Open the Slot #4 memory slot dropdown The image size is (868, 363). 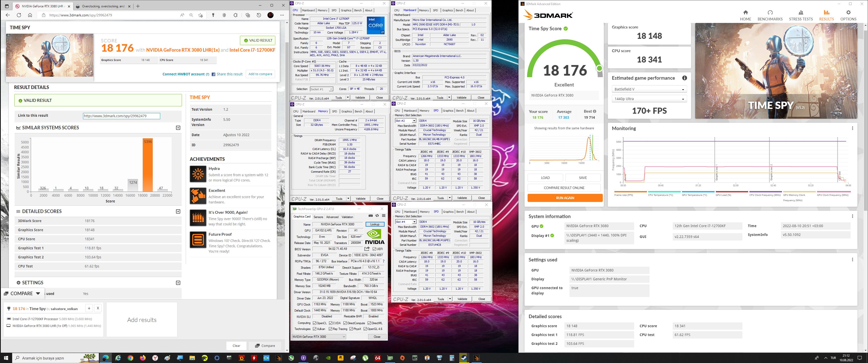coord(405,222)
